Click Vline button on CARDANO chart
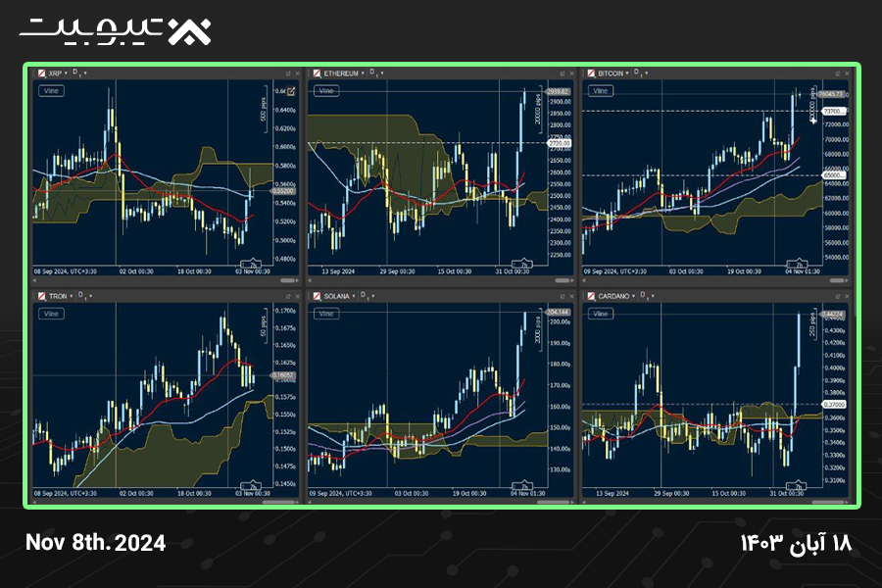 [601, 314]
